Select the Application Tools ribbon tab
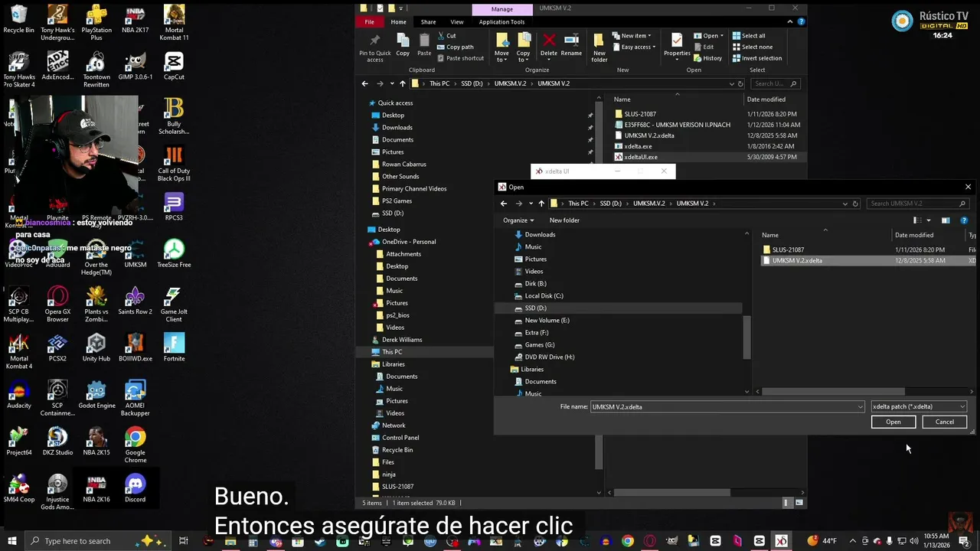Screen dimensions: 980x551 coord(502,22)
